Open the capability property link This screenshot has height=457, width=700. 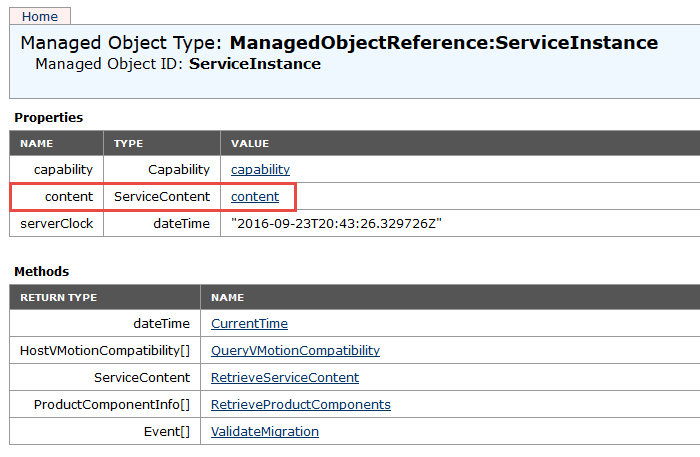[x=260, y=169]
